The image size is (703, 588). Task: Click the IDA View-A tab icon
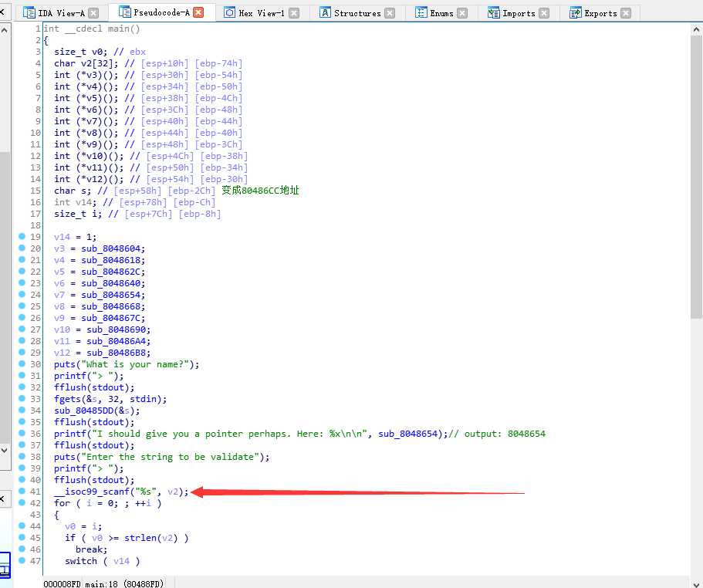click(29, 12)
